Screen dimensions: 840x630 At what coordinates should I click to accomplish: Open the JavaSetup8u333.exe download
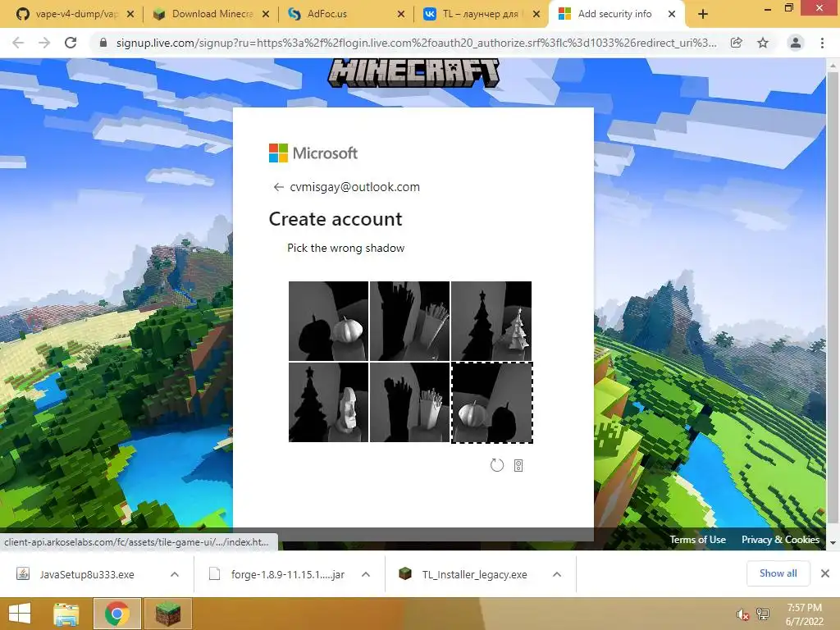tap(85, 574)
